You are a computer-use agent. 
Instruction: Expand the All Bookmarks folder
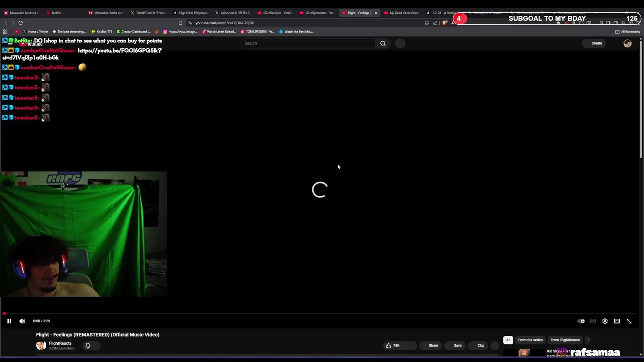tap(628, 32)
